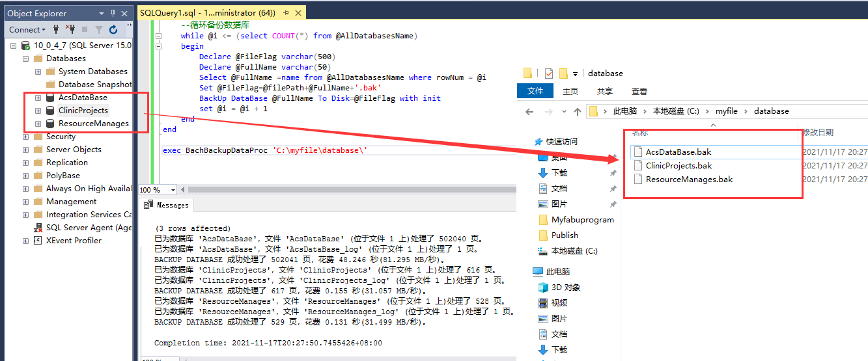Open the 查看 ribbon tab
868x361 pixels.
pos(639,92)
